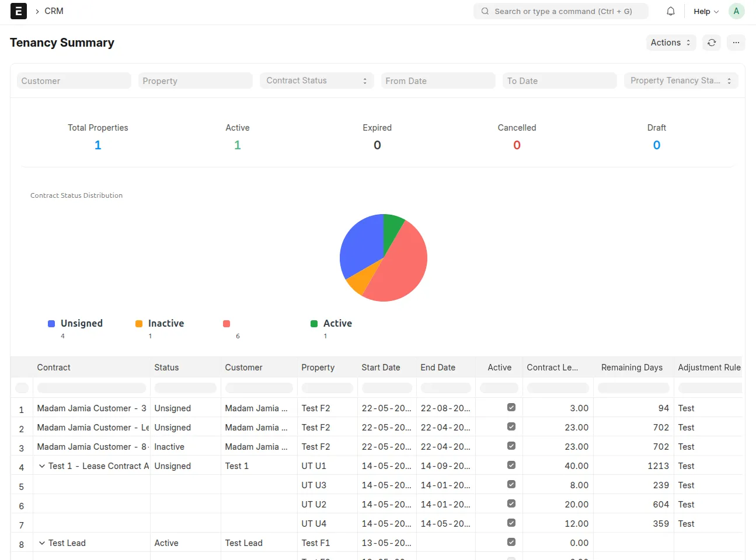
Task: Toggle Active checkbox for 94 remaining days row
Action: point(511,408)
